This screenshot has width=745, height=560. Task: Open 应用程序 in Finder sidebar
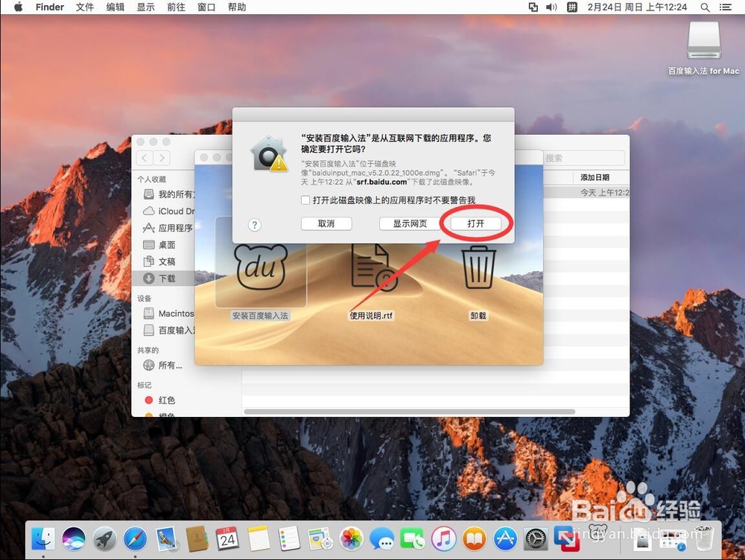[168, 228]
